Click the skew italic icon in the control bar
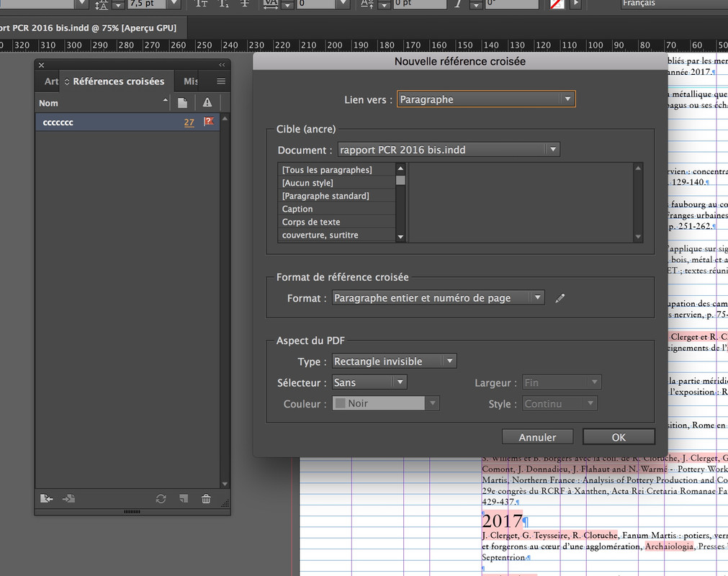 [x=458, y=4]
